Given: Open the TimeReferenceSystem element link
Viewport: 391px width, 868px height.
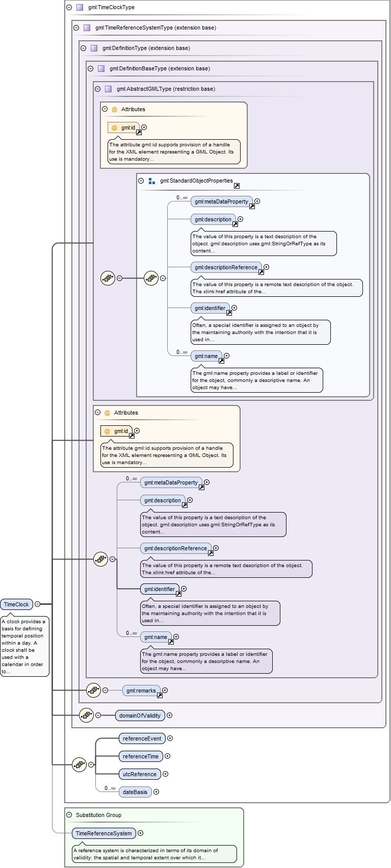Looking at the screenshot, I should [103, 833].
